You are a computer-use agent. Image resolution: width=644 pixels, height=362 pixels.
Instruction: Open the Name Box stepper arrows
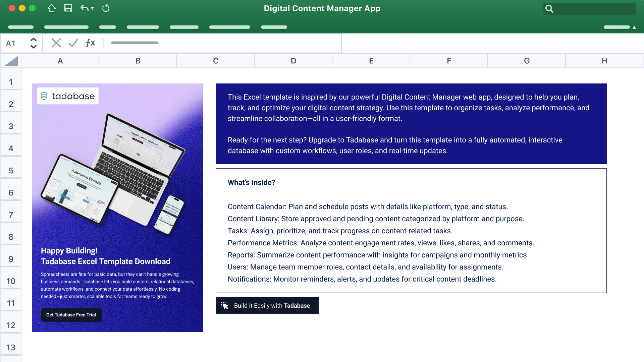tap(34, 43)
